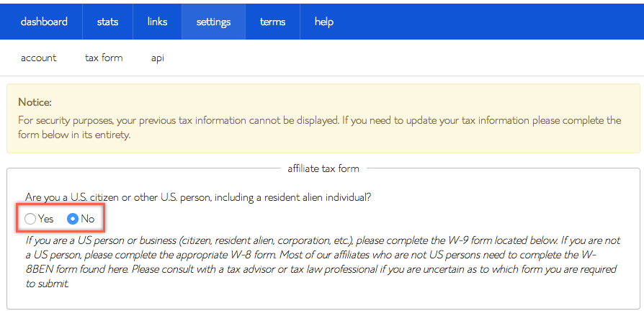Click the "Notice:" heading
Screen dimensions: 644x316
coord(35,102)
